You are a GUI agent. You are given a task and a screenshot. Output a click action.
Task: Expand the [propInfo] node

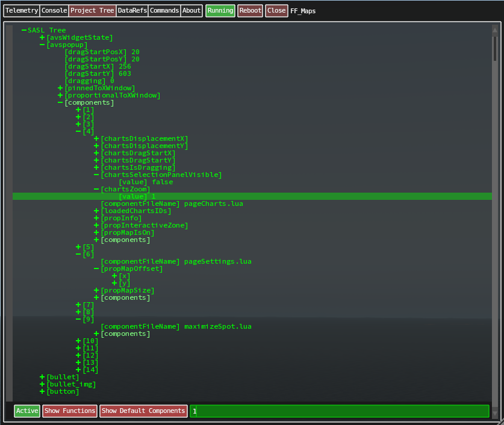(x=96, y=218)
